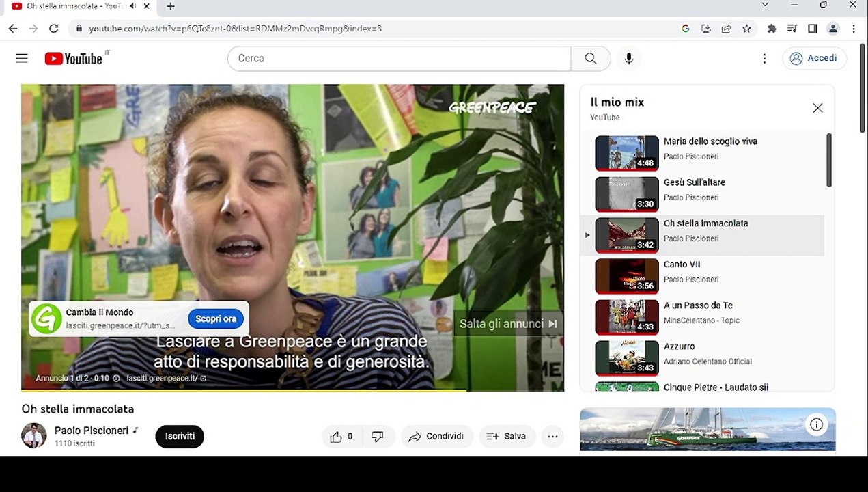Screen dimensions: 868x492
Task: Skip the ads with Salta gli annunci
Action: pos(508,324)
